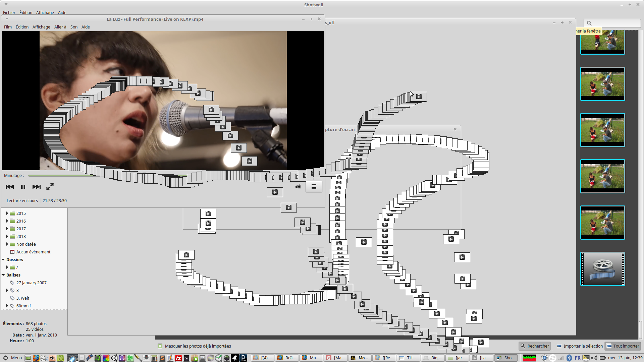Switch video to fullscreen mode
Screen dimensions: 644x362
pyautogui.click(x=50, y=187)
